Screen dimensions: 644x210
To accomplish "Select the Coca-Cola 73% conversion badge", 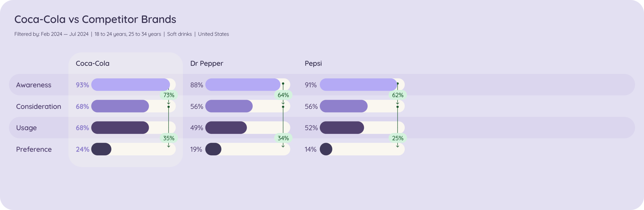I will point(169,95).
